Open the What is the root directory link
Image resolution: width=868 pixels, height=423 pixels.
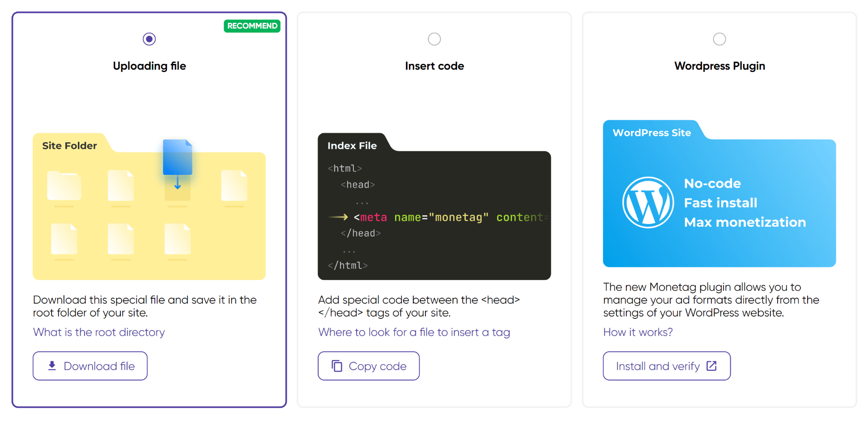[x=99, y=332]
